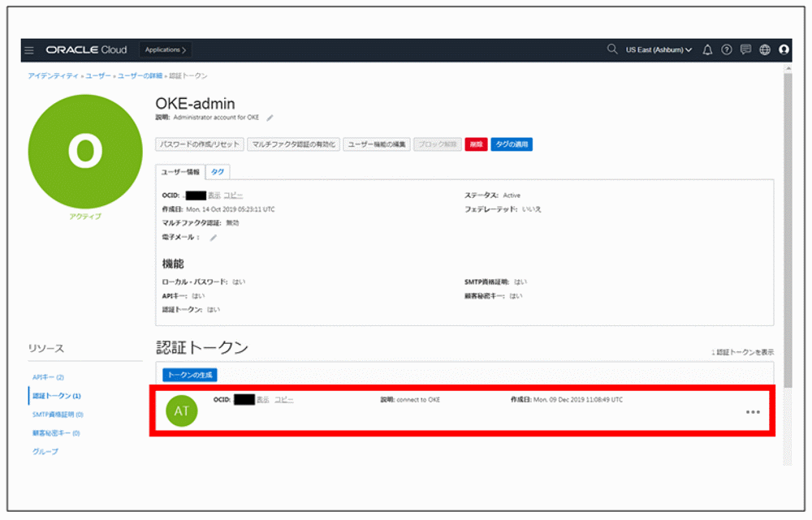Click the search magnifier icon
Image resolution: width=812 pixels, height=520 pixels.
pyautogui.click(x=611, y=49)
